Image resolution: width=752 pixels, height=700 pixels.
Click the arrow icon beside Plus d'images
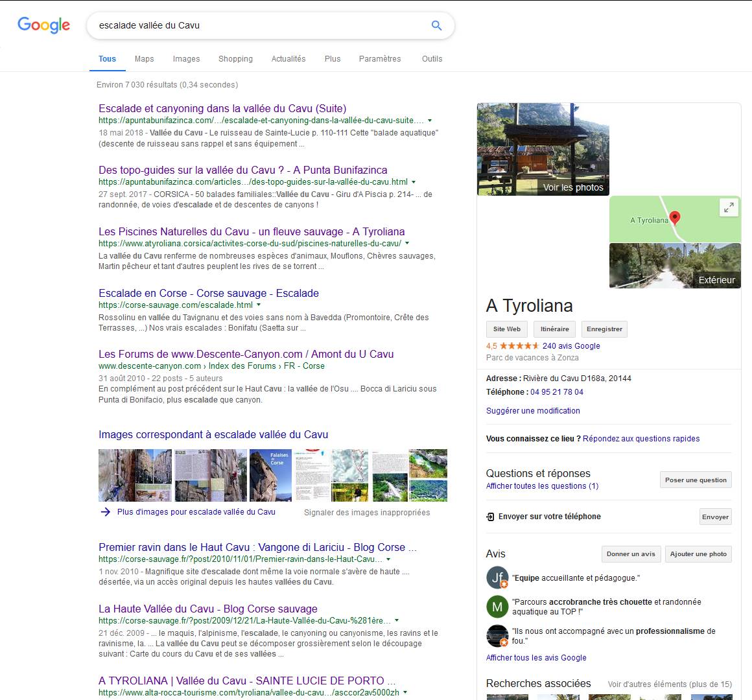point(106,511)
